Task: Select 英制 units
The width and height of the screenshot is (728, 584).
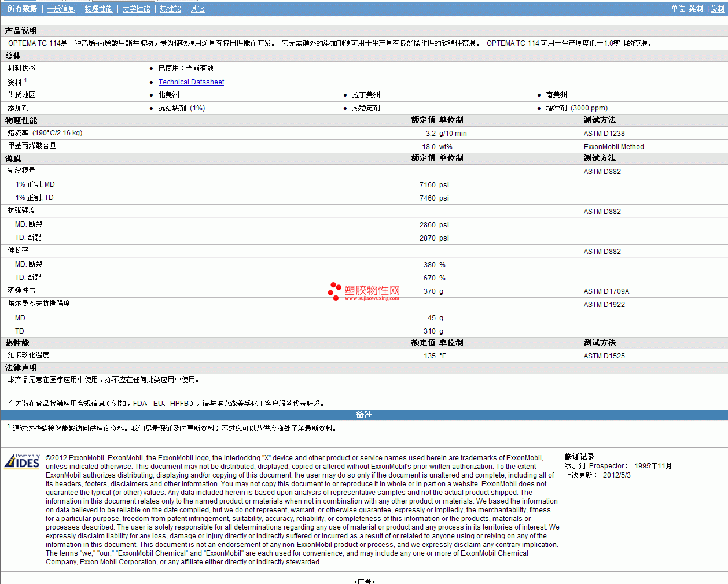Action: click(x=696, y=9)
